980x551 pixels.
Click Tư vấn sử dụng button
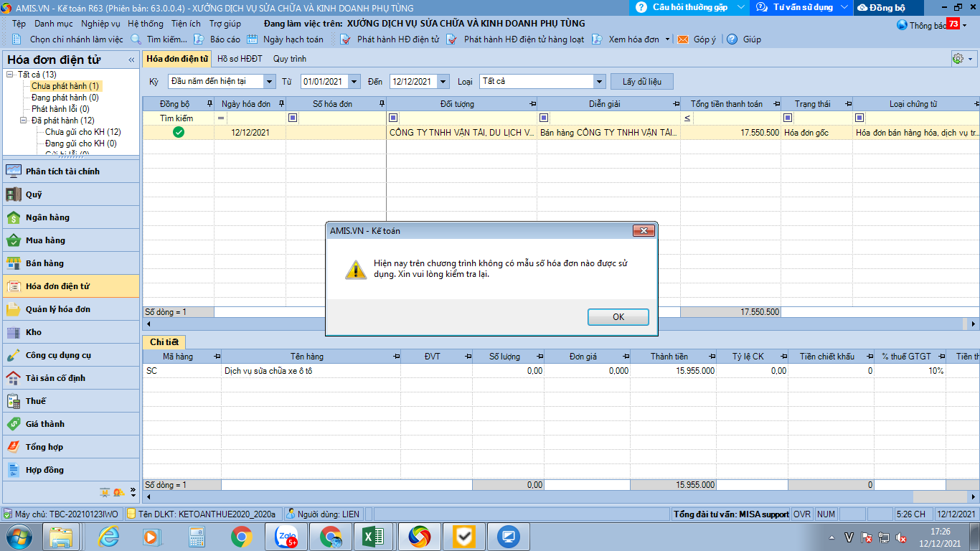click(x=801, y=7)
